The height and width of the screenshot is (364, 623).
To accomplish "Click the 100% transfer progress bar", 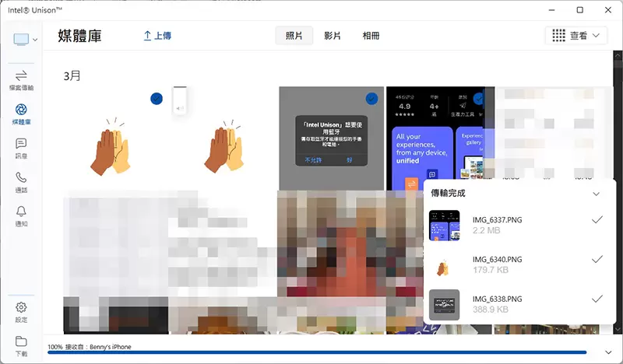I will (x=317, y=352).
